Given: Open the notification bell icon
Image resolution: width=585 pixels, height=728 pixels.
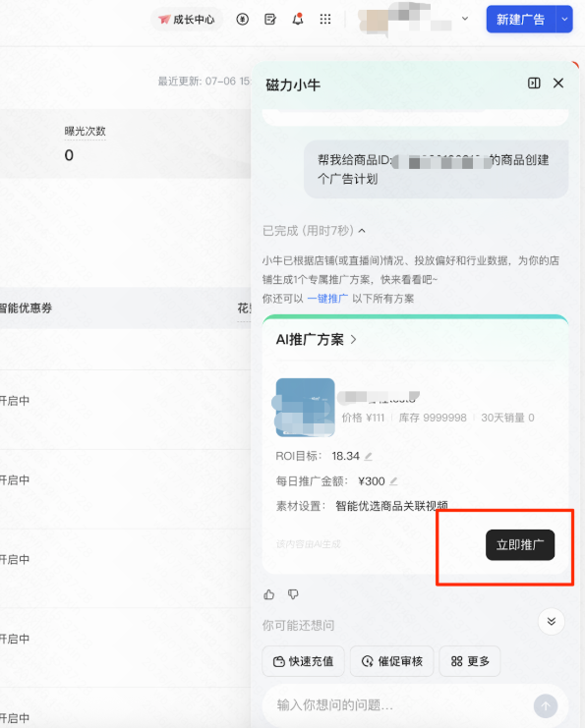Looking at the screenshot, I should 297,19.
